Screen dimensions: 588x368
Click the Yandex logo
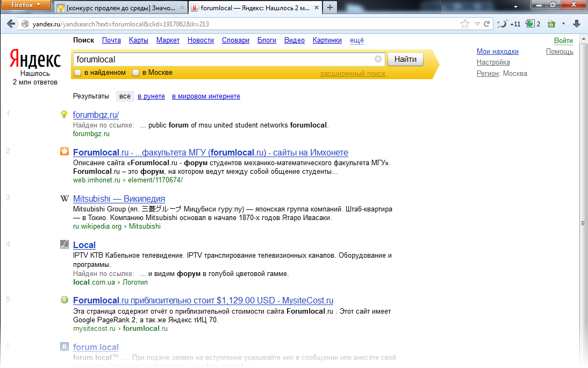coord(35,59)
